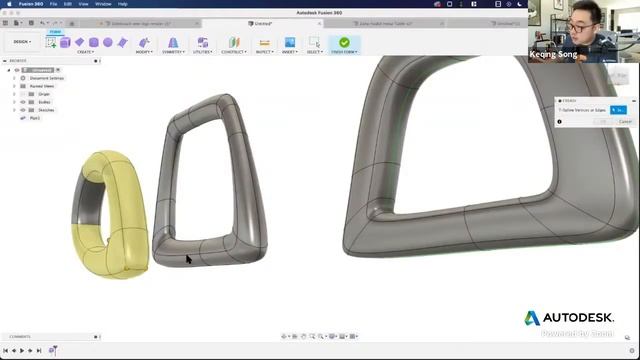Click OK in the Crease dialog

point(603,122)
